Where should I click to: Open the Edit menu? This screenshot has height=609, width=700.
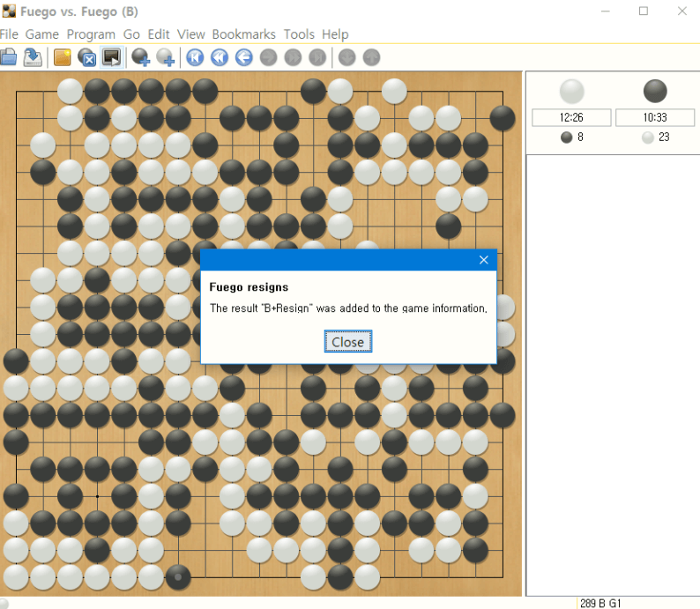159,34
